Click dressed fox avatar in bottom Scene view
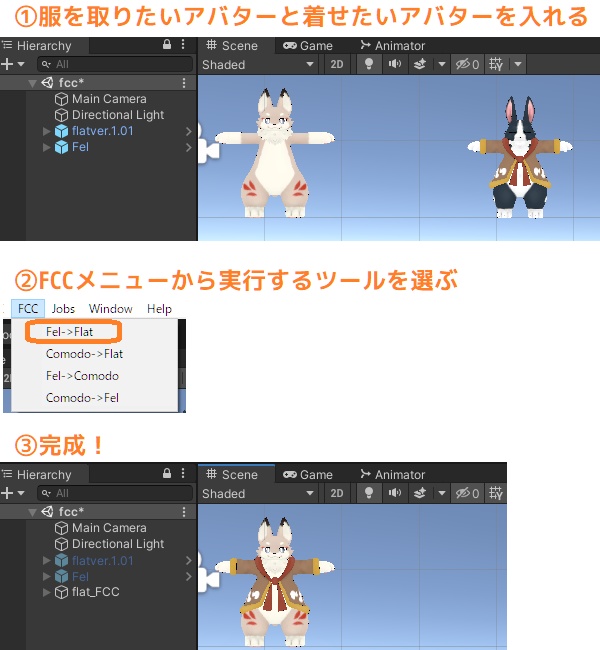This screenshot has width=600, height=650. [x=274, y=582]
